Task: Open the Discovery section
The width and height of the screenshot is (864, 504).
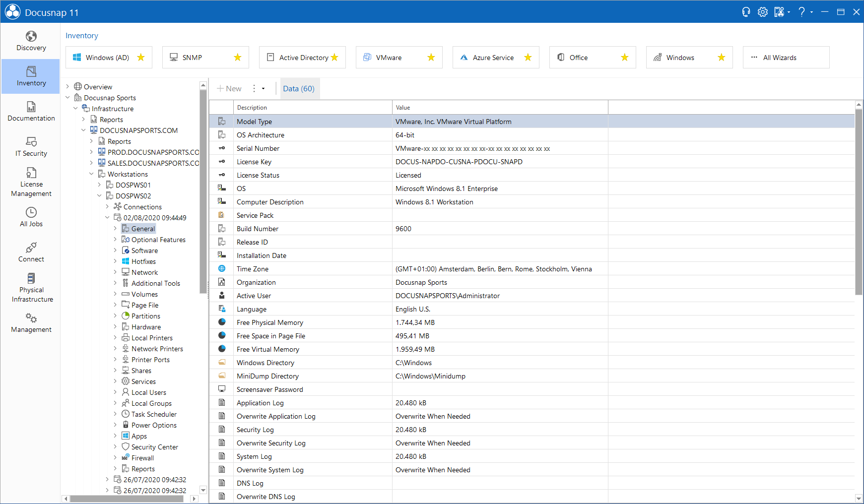Action: point(31,41)
